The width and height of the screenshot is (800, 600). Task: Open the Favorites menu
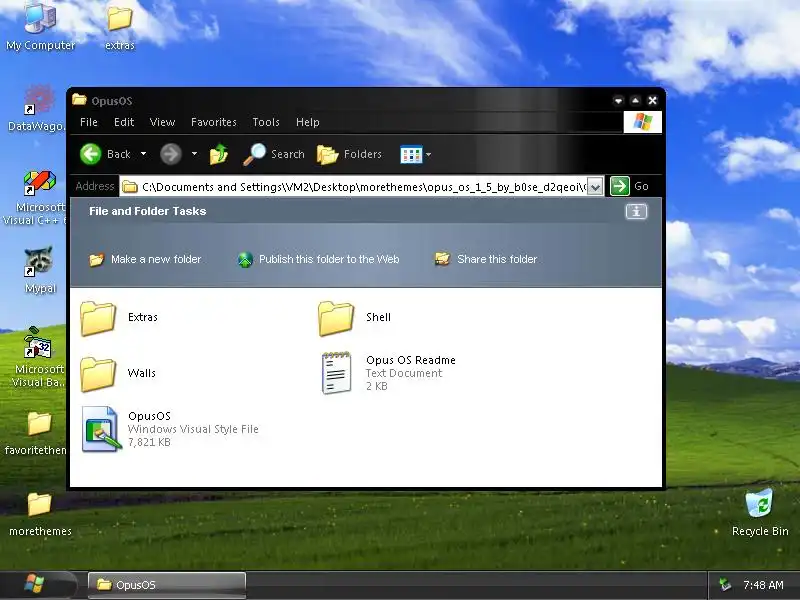[x=214, y=122]
